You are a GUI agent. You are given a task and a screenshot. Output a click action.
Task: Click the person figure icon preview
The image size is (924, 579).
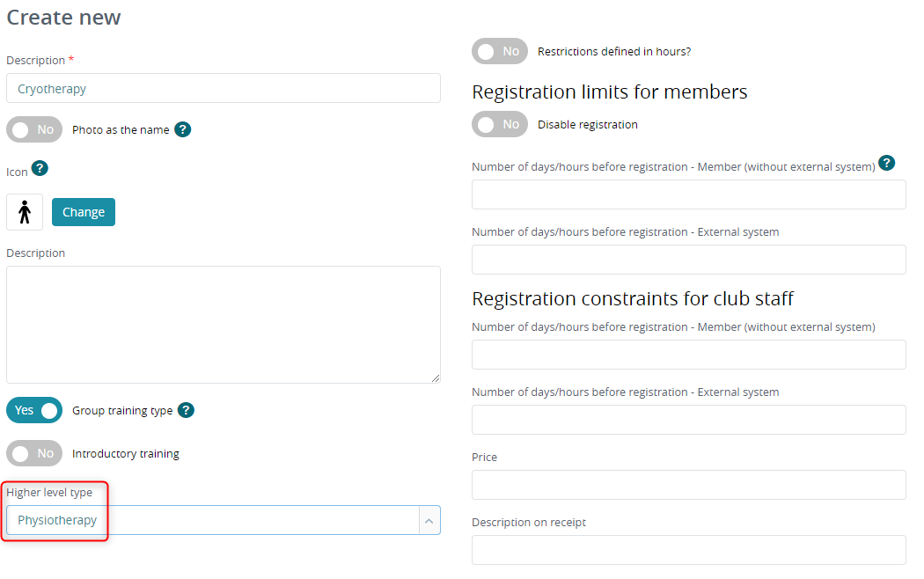[x=25, y=212]
